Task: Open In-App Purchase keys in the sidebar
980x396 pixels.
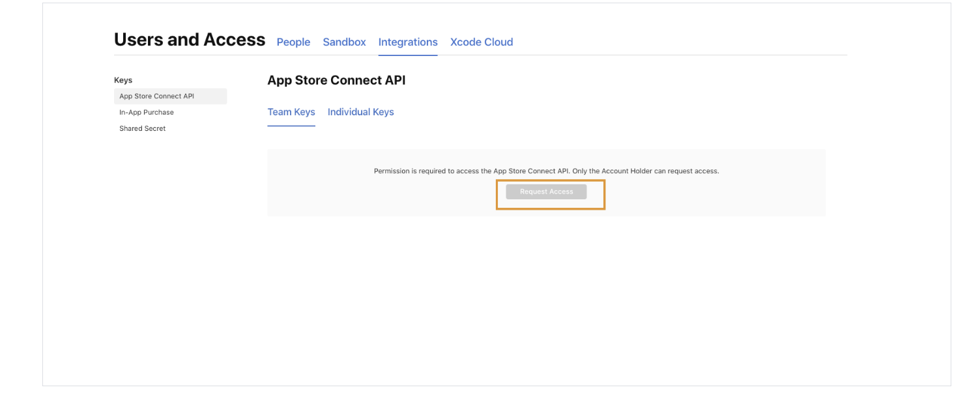Action: tap(147, 112)
